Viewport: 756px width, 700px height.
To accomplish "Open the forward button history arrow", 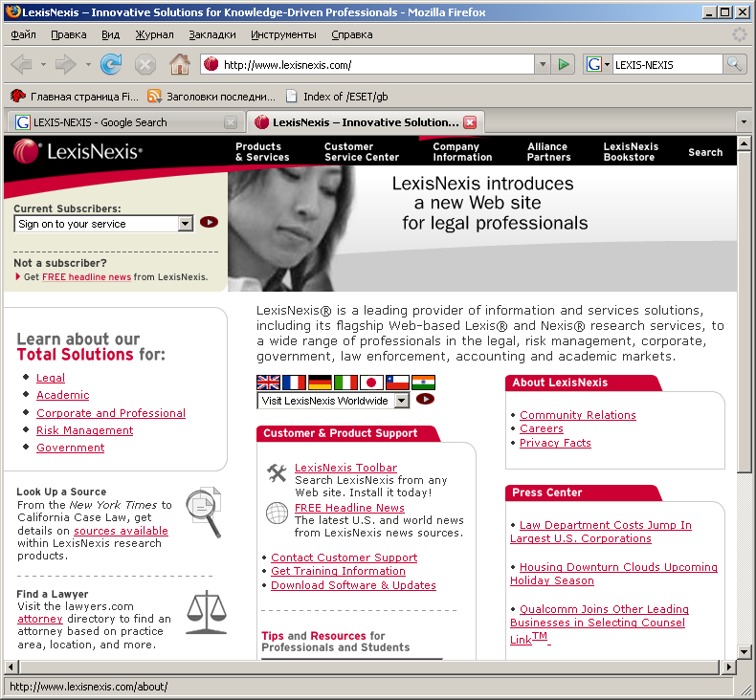I will point(88,65).
